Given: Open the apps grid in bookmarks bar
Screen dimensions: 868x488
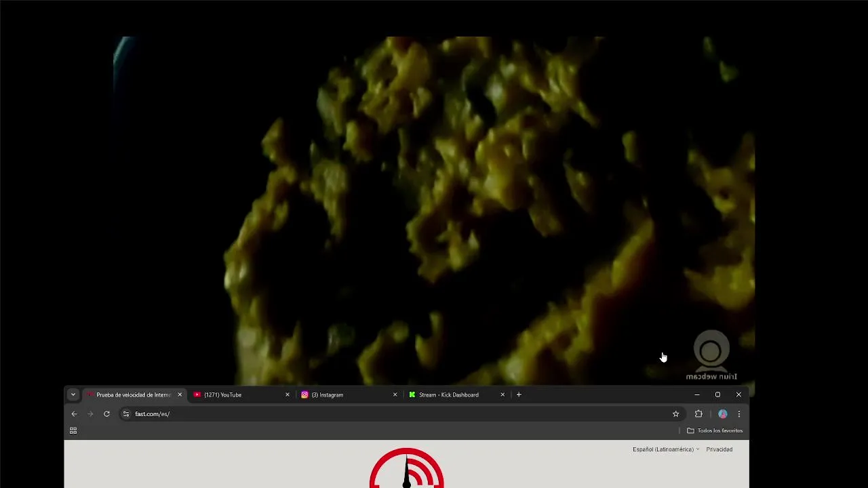Looking at the screenshot, I should [73, 430].
